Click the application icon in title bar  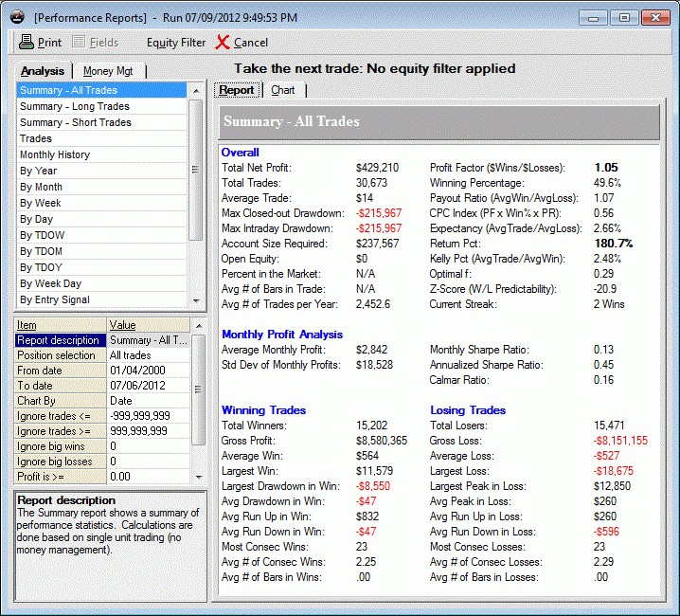(17, 17)
